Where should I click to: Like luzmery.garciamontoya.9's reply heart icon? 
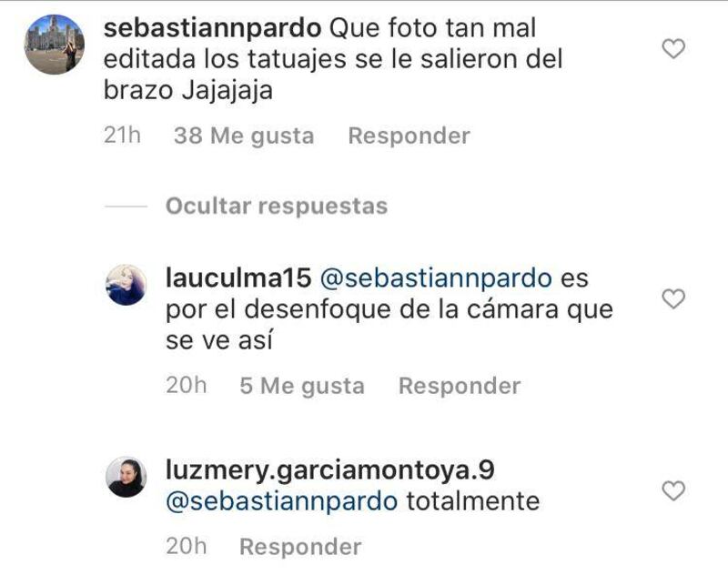[673, 490]
